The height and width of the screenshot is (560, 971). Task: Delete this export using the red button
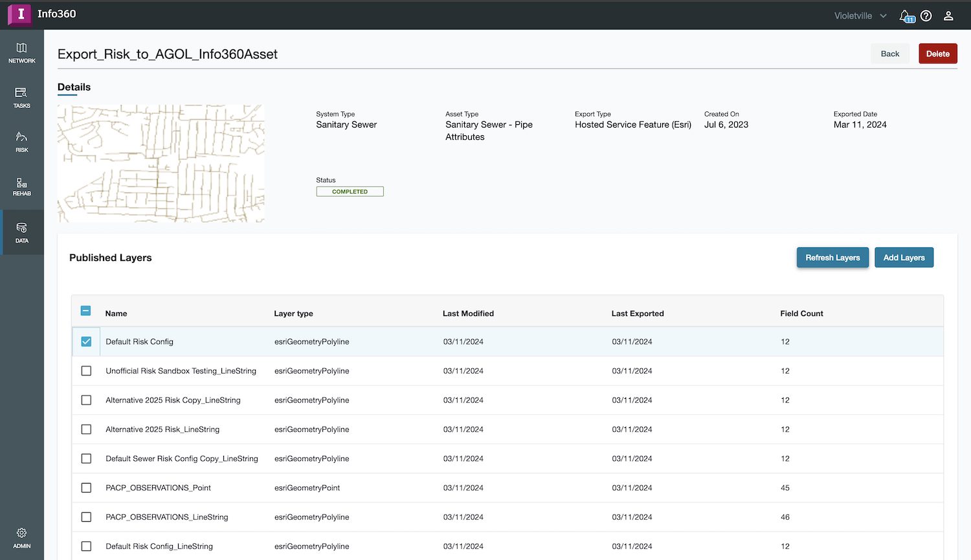(x=937, y=53)
